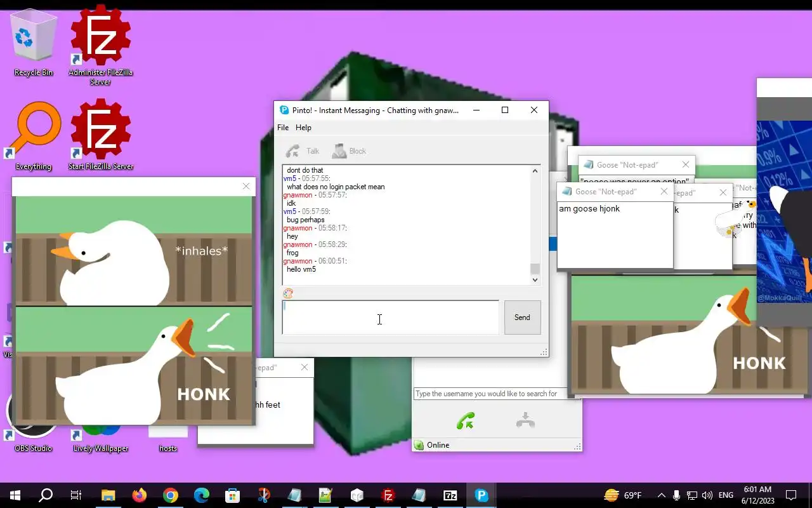Switch to Pinto app on taskbar

481,495
